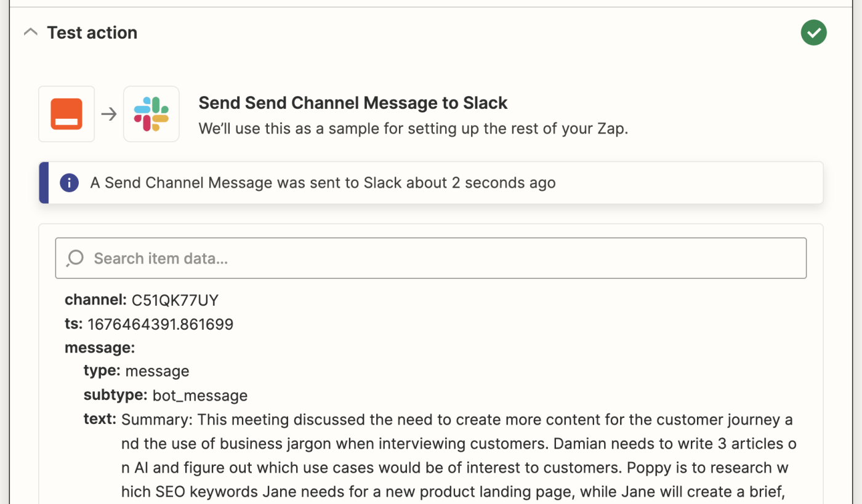Image resolution: width=862 pixels, height=504 pixels.
Task: Click the Test action heading
Action: tap(92, 33)
